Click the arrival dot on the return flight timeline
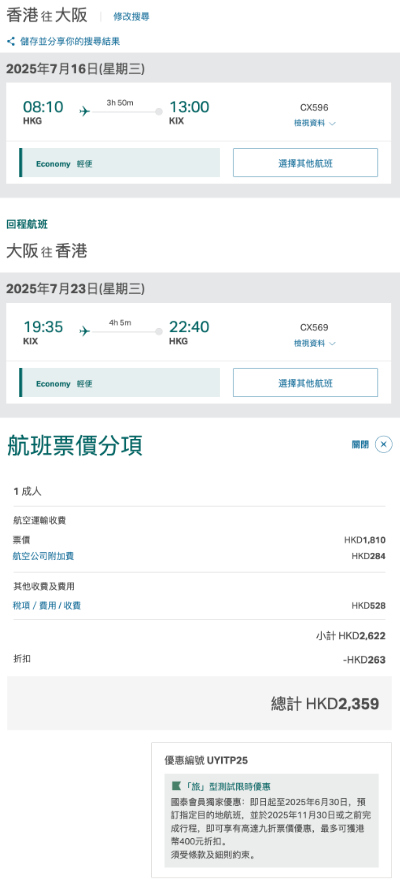 pyautogui.click(x=159, y=331)
